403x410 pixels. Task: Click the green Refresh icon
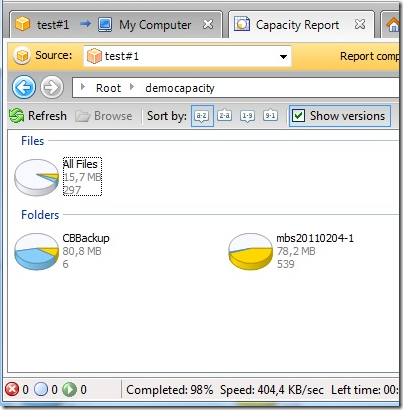16,116
